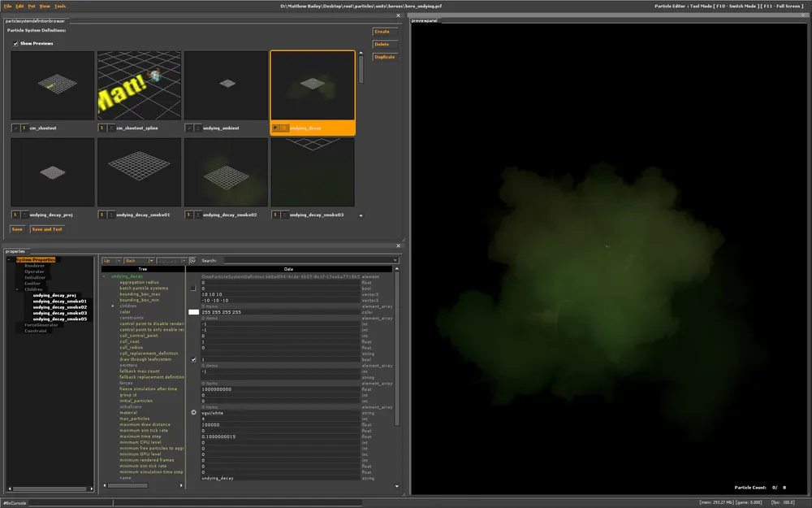Uncheck the draw through leafsystem checkbox
This screenshot has width=812, height=508.
click(x=193, y=359)
